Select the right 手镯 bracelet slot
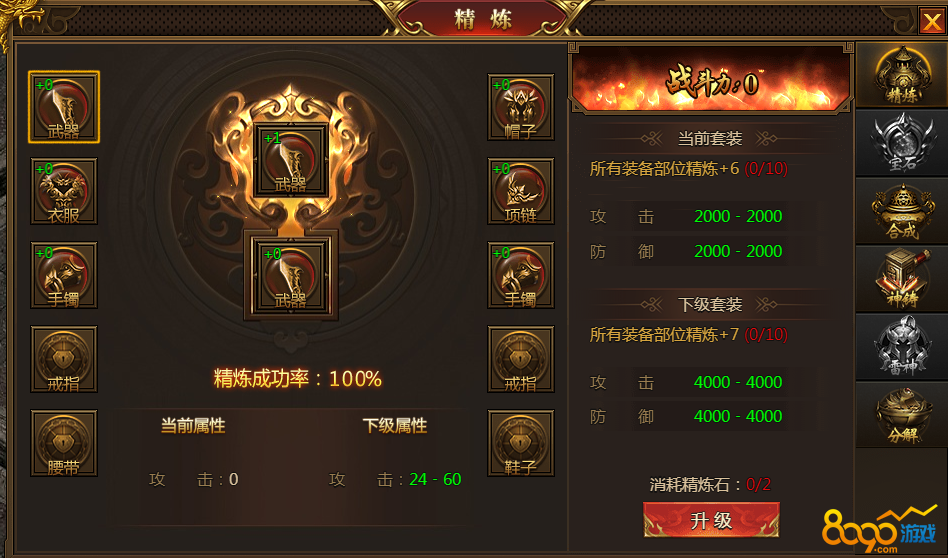This screenshot has width=948, height=558. pos(521,275)
